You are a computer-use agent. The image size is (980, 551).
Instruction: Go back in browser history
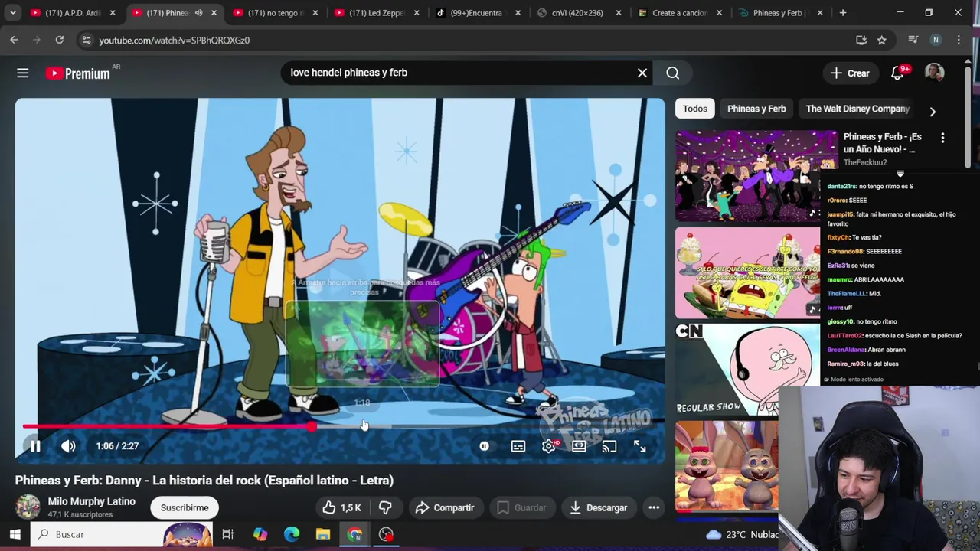tap(14, 40)
